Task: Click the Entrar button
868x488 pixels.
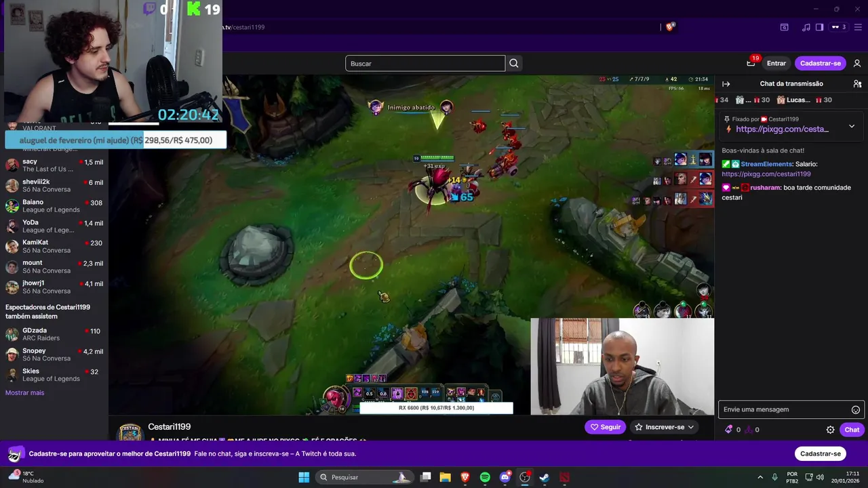Action: 776,63
